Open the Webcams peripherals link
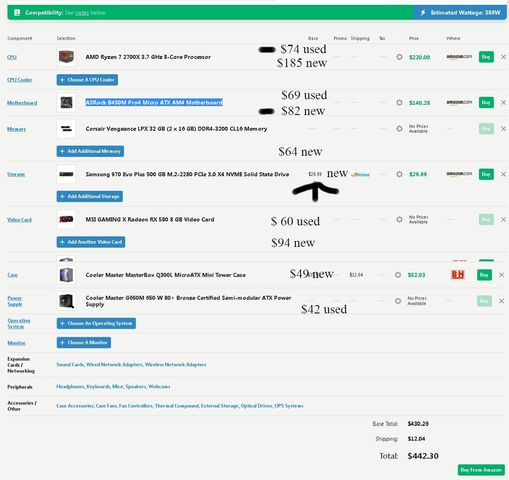 pos(159,386)
